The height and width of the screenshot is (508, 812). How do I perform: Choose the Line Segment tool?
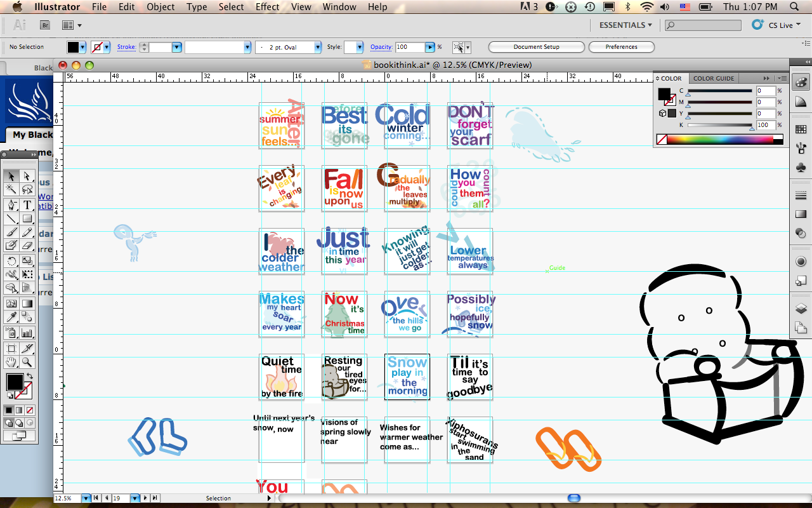coord(11,218)
